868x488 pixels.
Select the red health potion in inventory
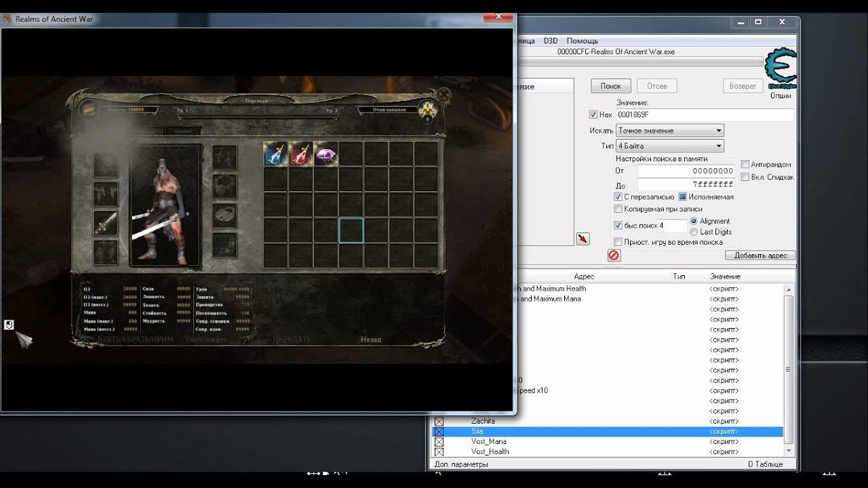[x=300, y=154]
